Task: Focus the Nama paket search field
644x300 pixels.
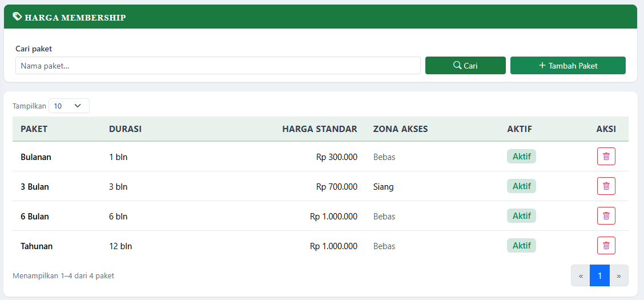Action: pyautogui.click(x=218, y=65)
